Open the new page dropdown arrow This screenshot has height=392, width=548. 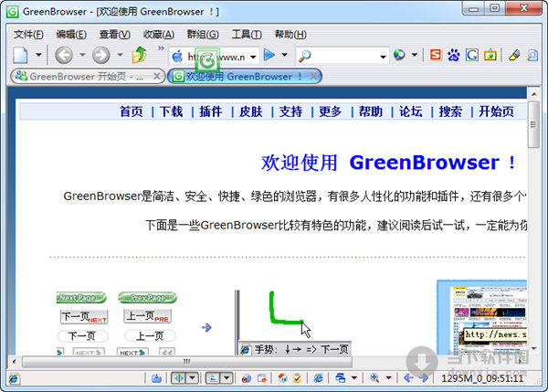(x=38, y=55)
